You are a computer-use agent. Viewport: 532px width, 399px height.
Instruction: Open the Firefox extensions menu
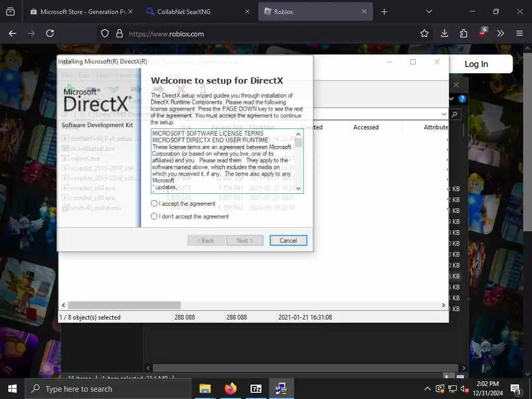tap(463, 33)
